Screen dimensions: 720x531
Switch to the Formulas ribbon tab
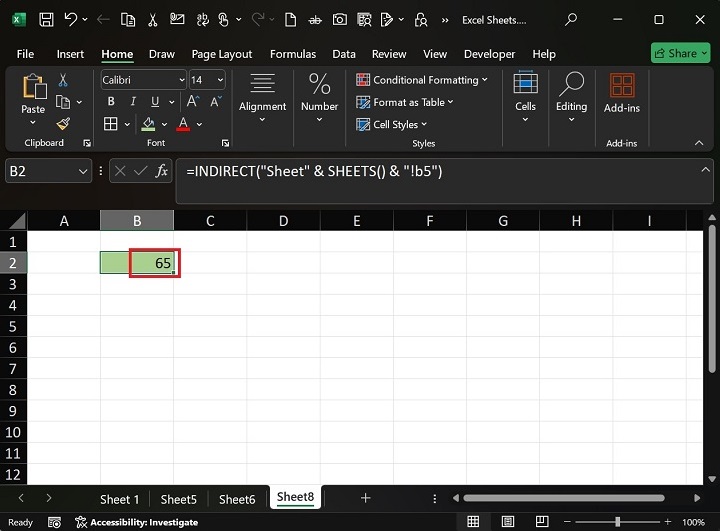click(292, 54)
